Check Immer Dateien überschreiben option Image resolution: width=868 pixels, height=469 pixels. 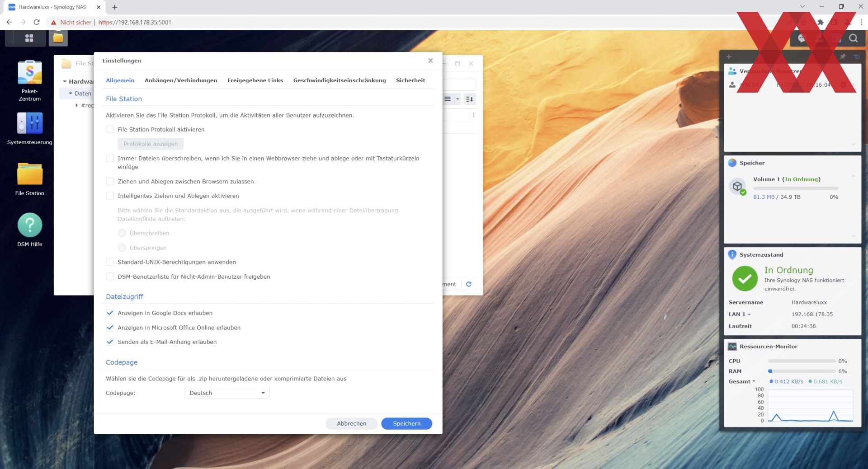tap(110, 159)
